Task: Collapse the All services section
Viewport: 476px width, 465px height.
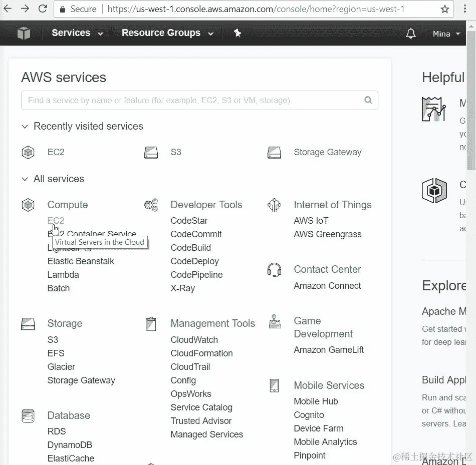Action: [25, 179]
